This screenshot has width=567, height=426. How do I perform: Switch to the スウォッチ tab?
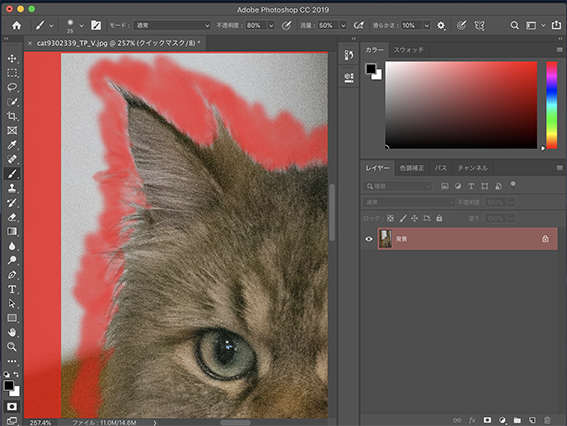pos(409,50)
